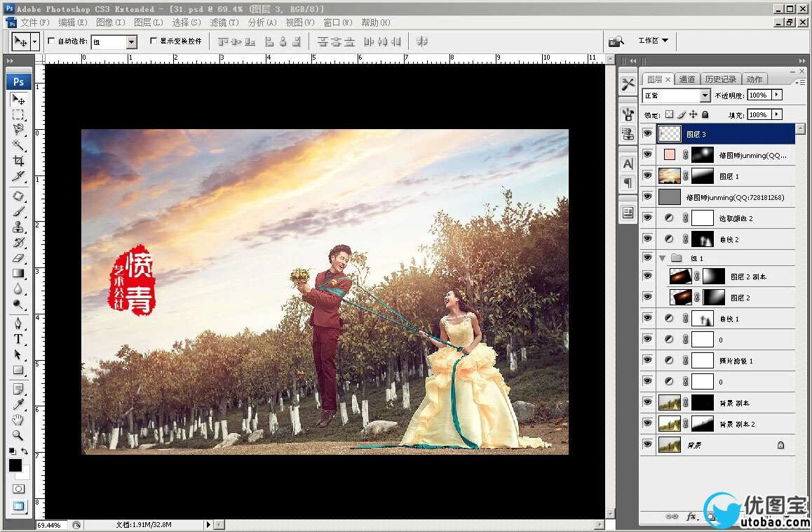Check the 显示变换控件 option
The height and width of the screenshot is (532, 812).
(154, 41)
